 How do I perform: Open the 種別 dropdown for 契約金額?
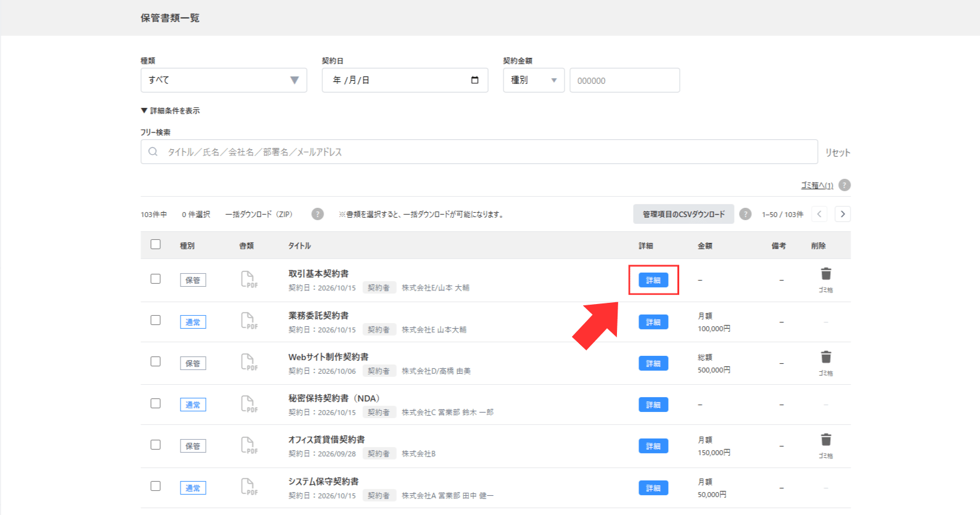click(x=534, y=80)
